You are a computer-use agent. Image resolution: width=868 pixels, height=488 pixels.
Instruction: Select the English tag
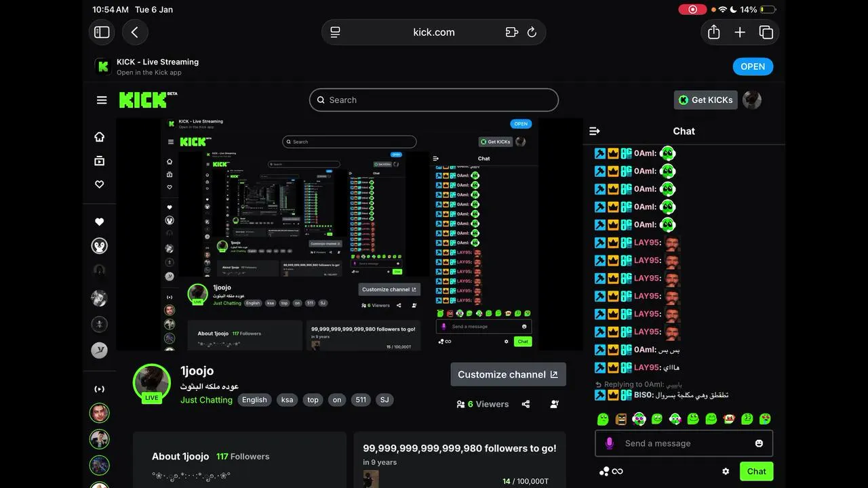click(254, 400)
